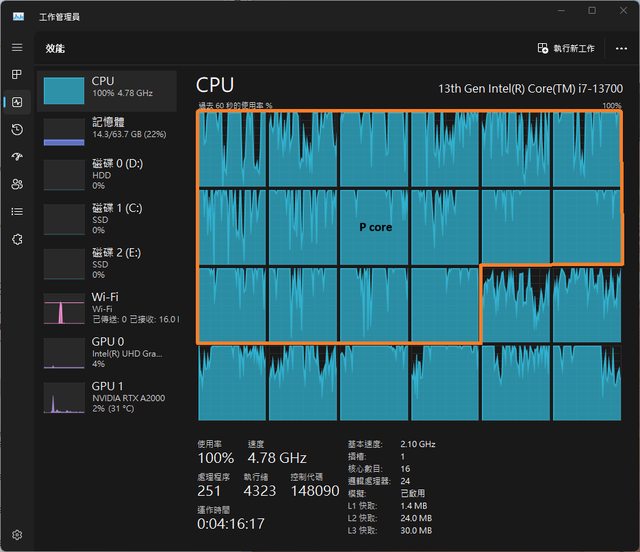Click the 執行新工作 button
The image size is (640, 552).
[566, 48]
